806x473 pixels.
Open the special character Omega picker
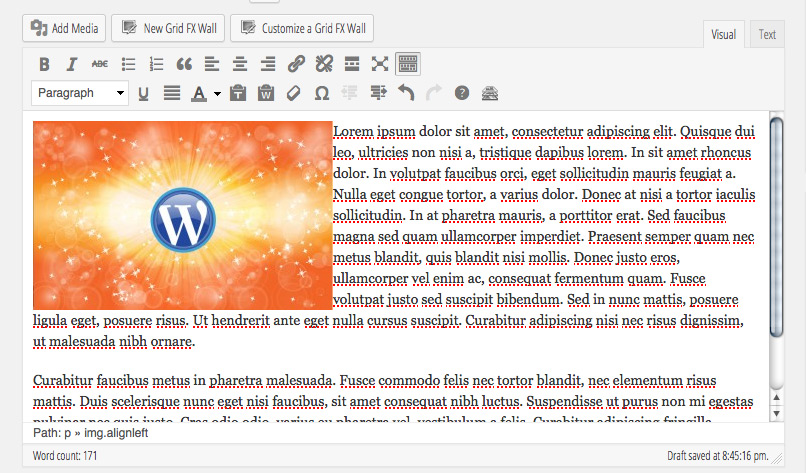(x=322, y=93)
